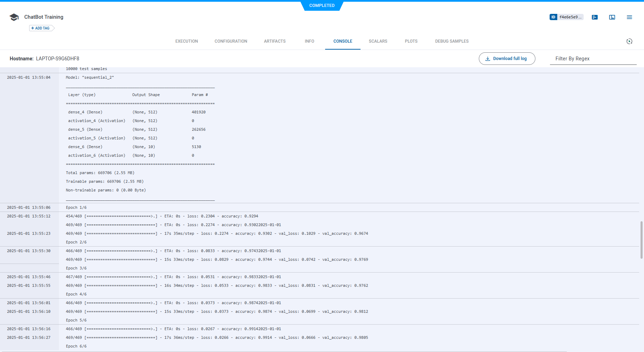Click the Download full log button

tap(507, 59)
